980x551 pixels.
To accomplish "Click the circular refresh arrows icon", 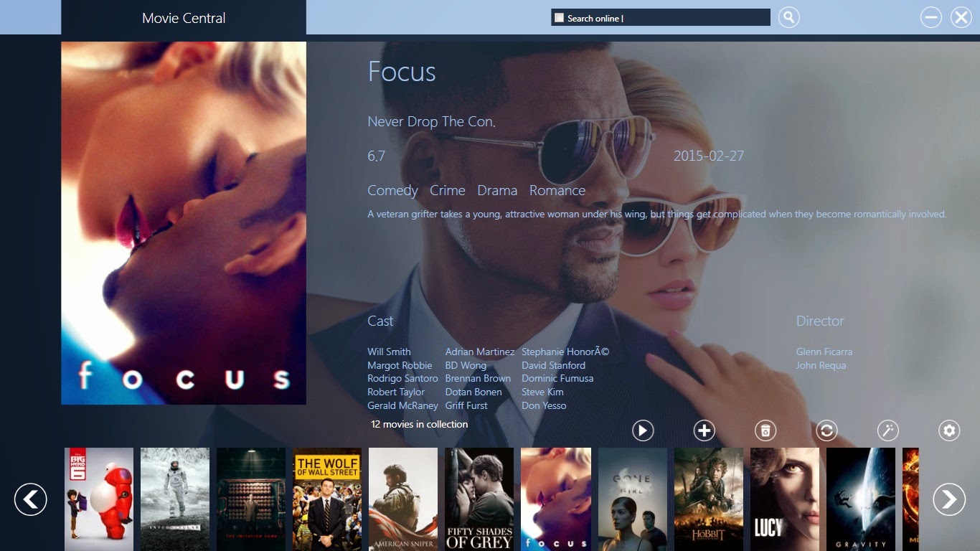I will [x=826, y=430].
